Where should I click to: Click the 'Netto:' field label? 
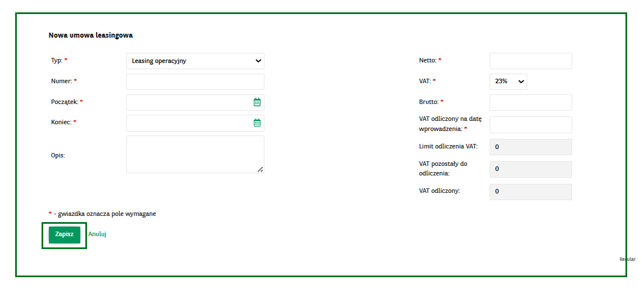coord(427,60)
